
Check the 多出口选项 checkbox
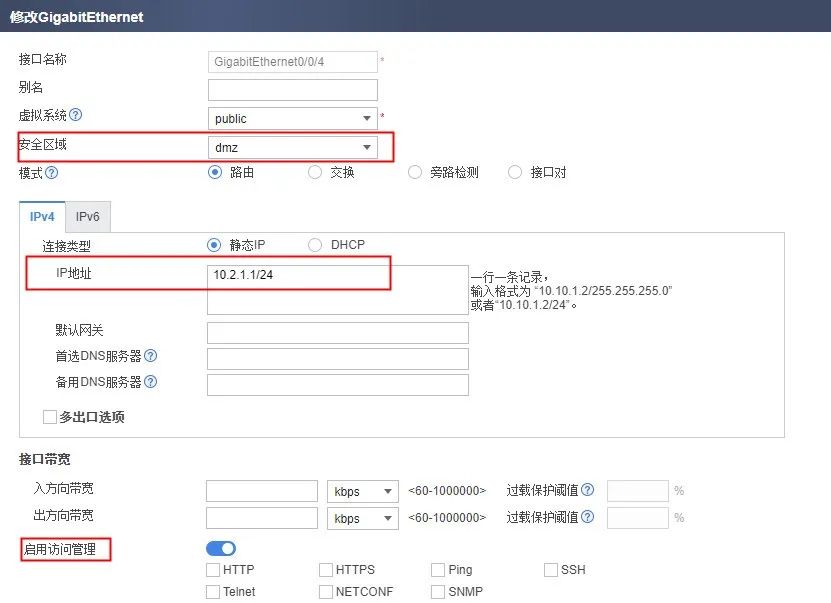coord(50,417)
